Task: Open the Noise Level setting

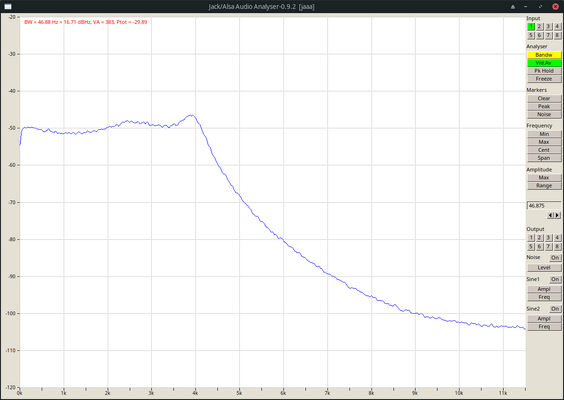Action: [x=544, y=268]
